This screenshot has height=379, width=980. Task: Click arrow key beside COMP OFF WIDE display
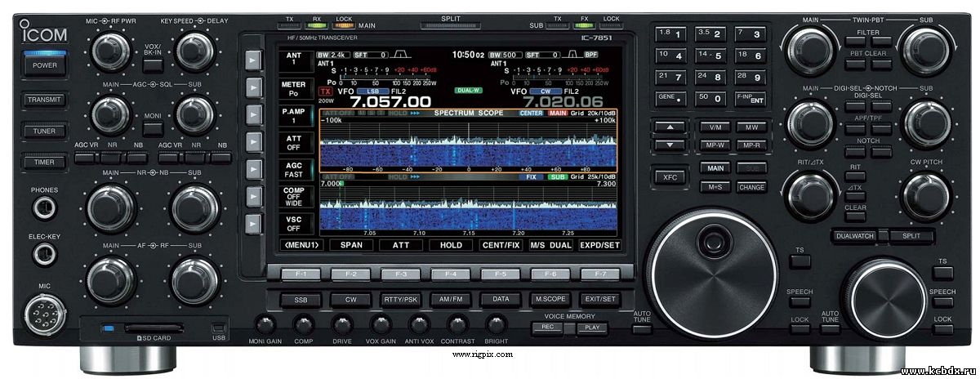click(x=254, y=197)
